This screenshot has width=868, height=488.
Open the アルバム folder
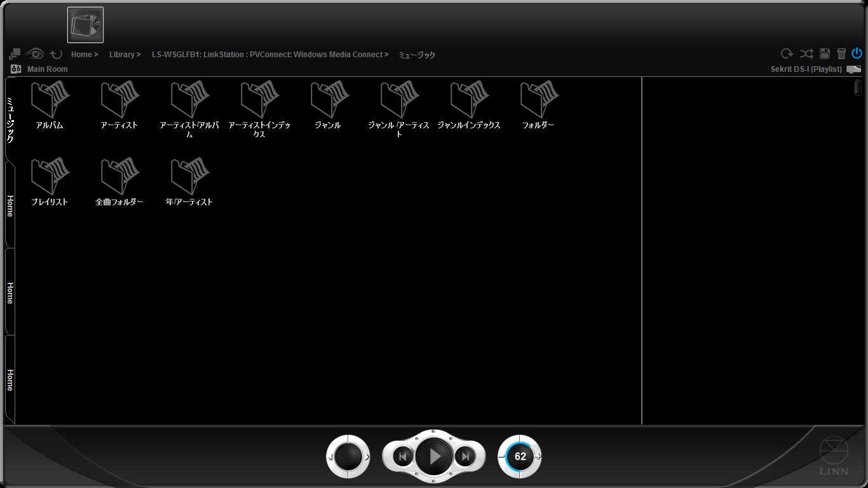coord(50,105)
